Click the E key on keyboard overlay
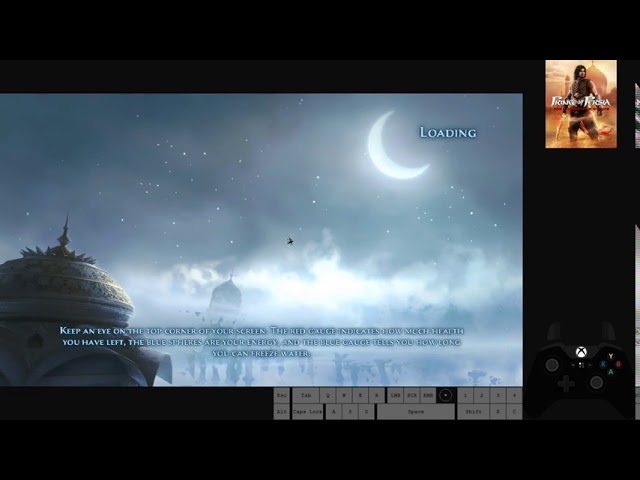 (360, 395)
